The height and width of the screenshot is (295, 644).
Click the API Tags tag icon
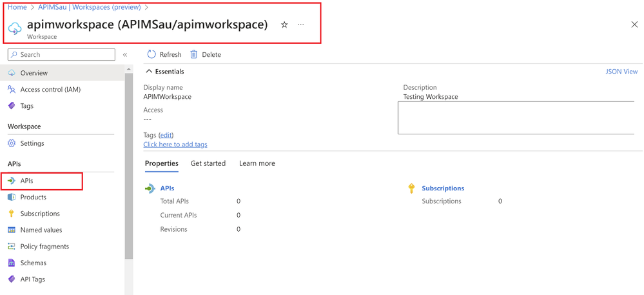12,280
